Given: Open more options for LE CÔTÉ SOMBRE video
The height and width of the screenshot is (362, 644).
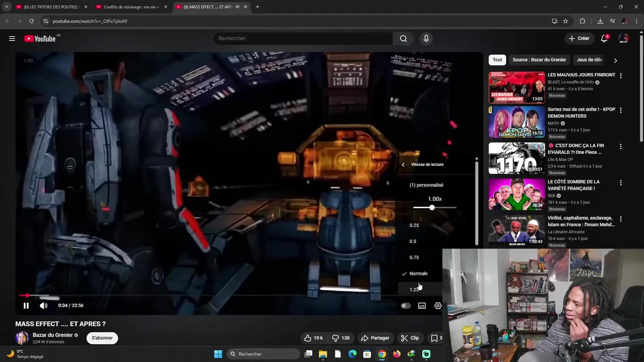Looking at the screenshot, I should pyautogui.click(x=620, y=183).
